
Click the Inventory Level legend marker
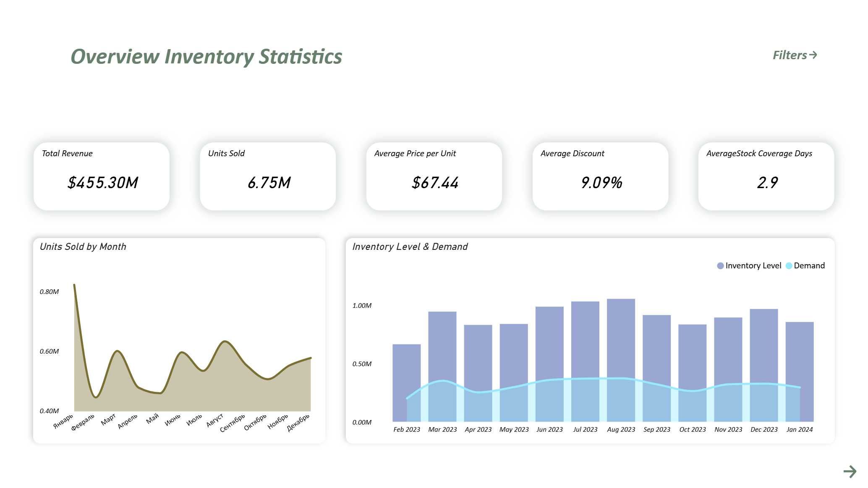(x=720, y=266)
